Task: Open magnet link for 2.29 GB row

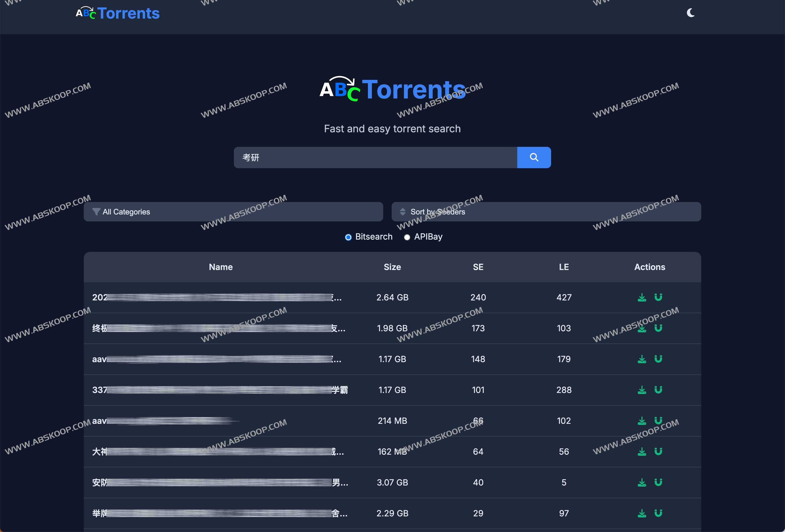Action: click(658, 513)
